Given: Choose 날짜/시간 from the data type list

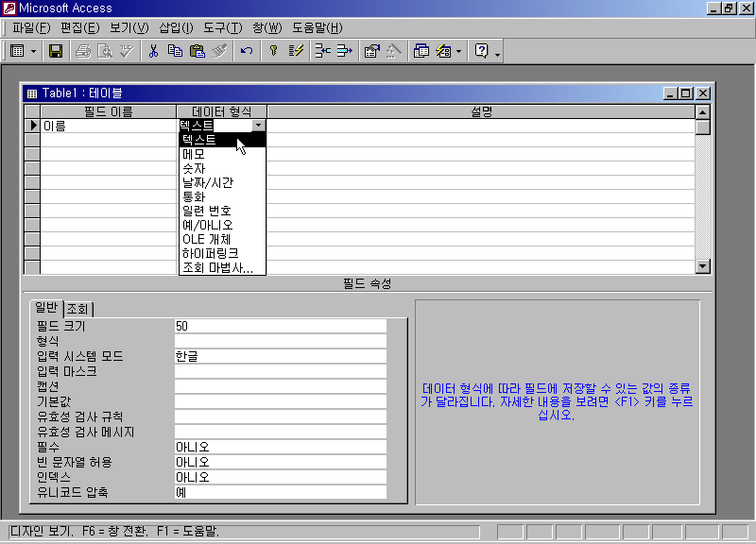Looking at the screenshot, I should [222, 182].
